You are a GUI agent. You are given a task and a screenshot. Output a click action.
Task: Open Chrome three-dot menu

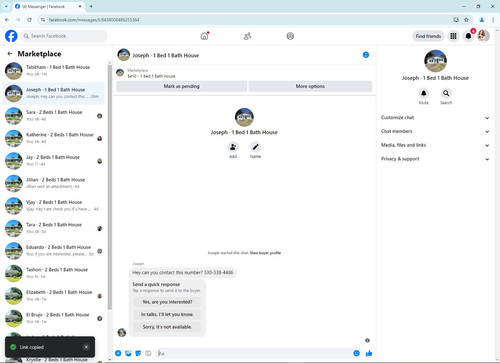[x=493, y=20]
